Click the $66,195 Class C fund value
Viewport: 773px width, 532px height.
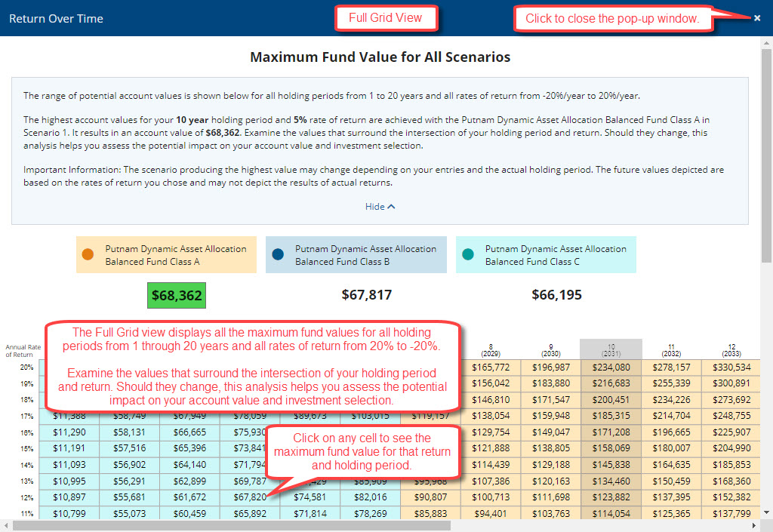point(556,295)
